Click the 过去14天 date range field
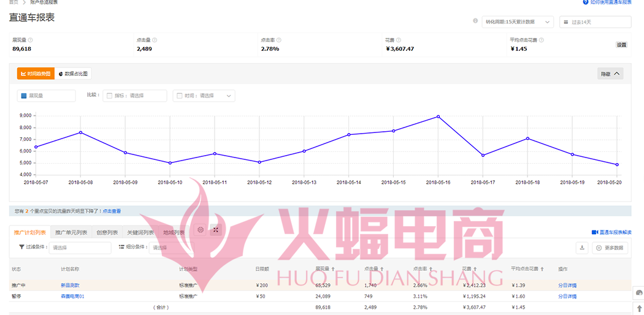 pyautogui.click(x=594, y=22)
